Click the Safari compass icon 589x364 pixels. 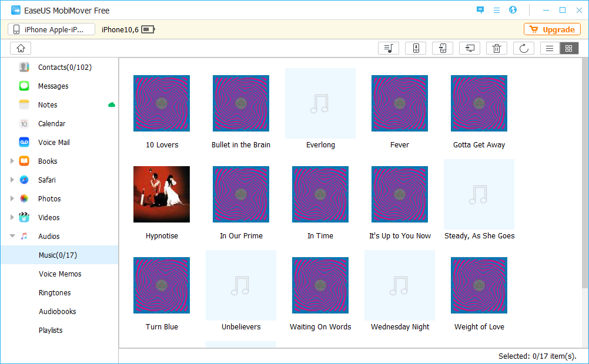pyautogui.click(x=24, y=180)
